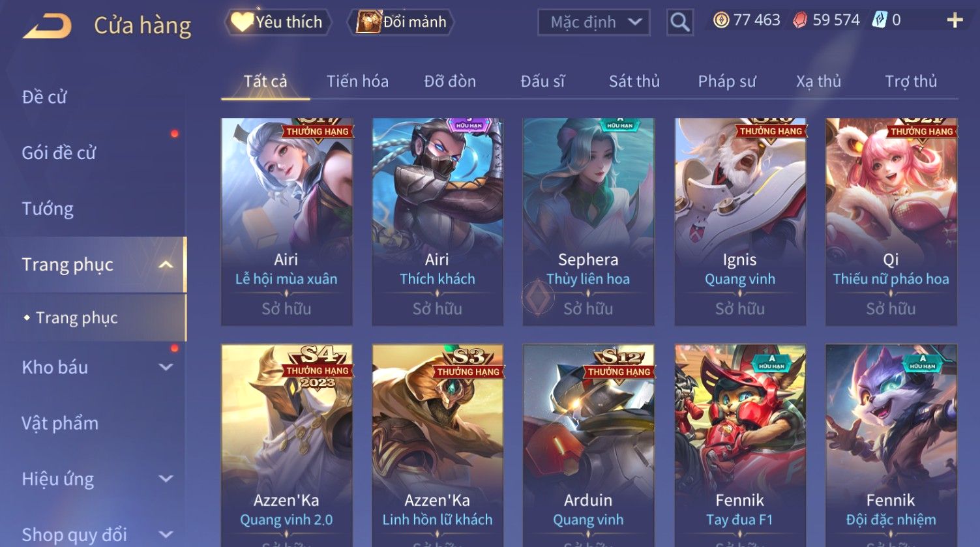The height and width of the screenshot is (547, 980).
Task: Tap the plus icon to add currency
Action: click(955, 21)
